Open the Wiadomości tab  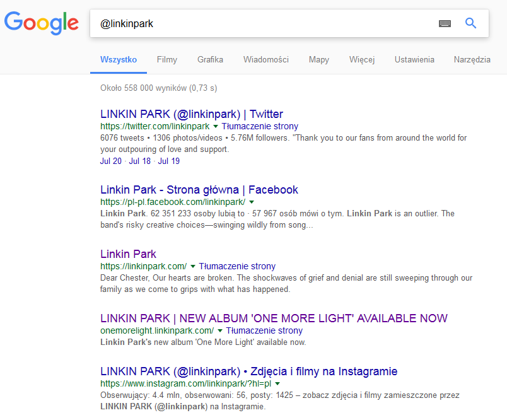[x=265, y=60]
